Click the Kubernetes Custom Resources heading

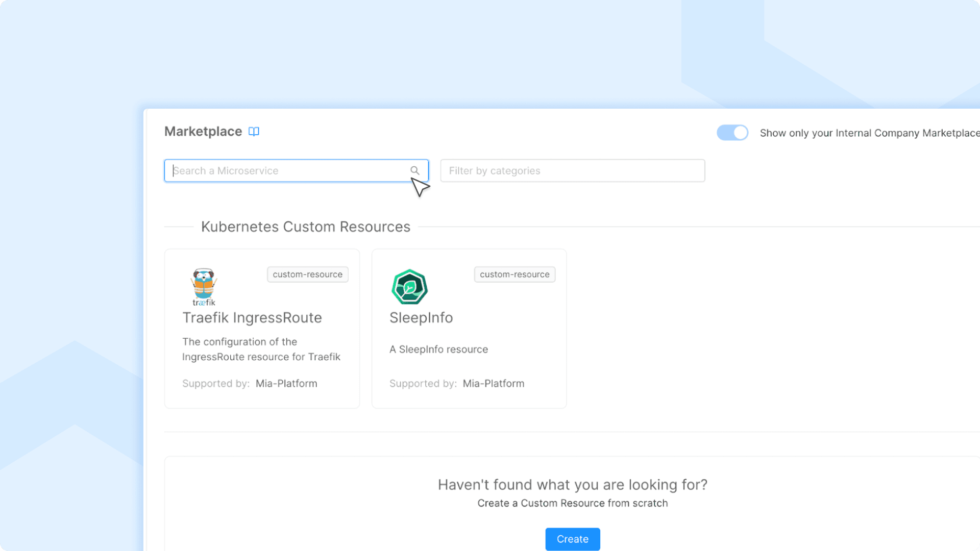coord(306,227)
